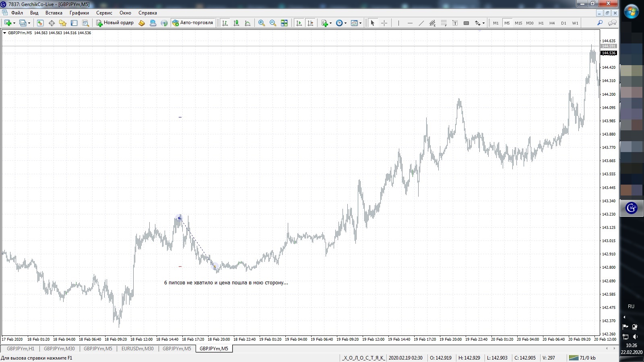This screenshot has height=362, width=644.
Task: Select the trendline drawing tool
Action: (421, 23)
